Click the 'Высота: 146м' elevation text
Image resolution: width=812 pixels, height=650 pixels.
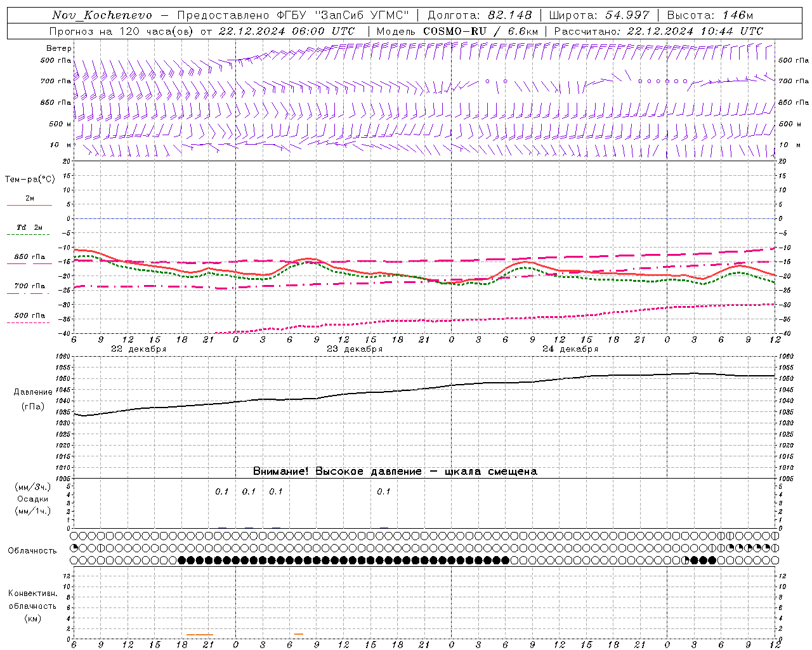[x=710, y=15]
